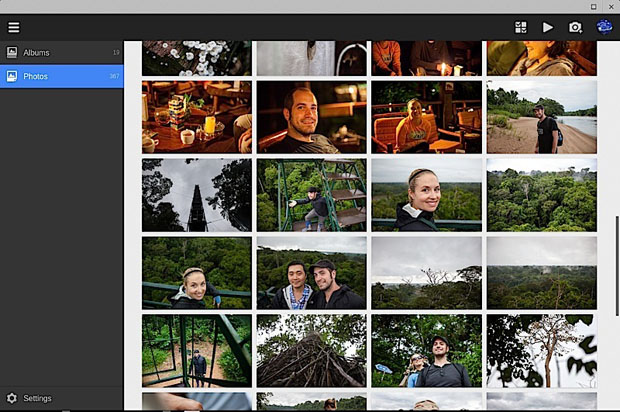
Task: Start the slideshow play button
Action: pos(547,27)
